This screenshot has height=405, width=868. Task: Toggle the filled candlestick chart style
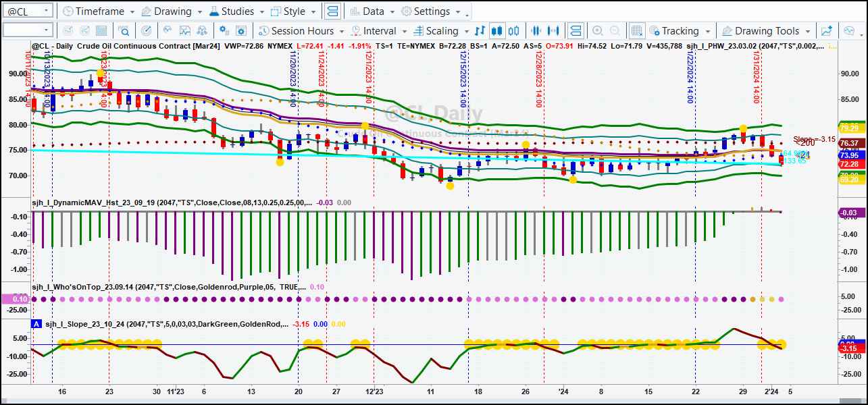point(497,30)
